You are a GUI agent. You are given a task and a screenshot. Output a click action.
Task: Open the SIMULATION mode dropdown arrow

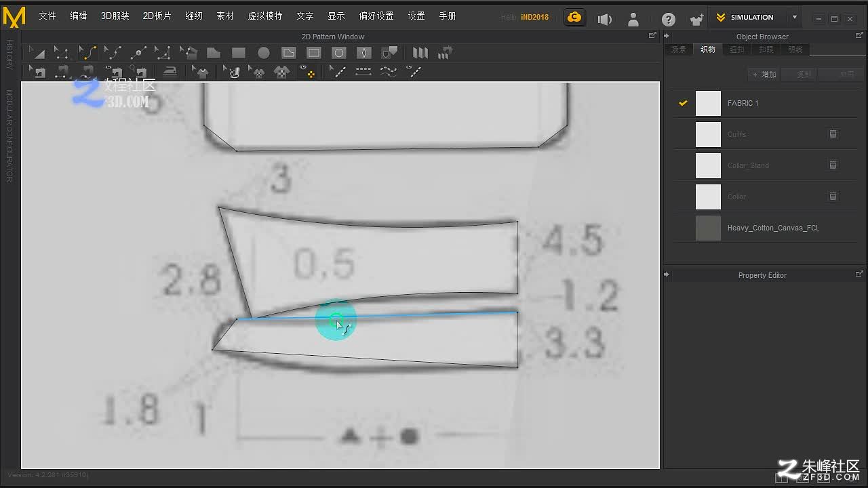pyautogui.click(x=795, y=18)
